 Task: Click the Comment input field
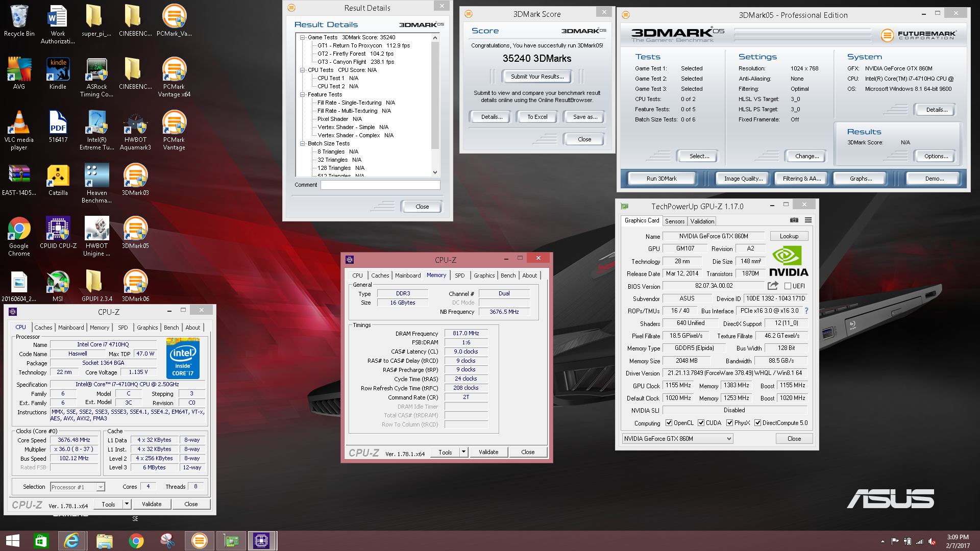[380, 185]
